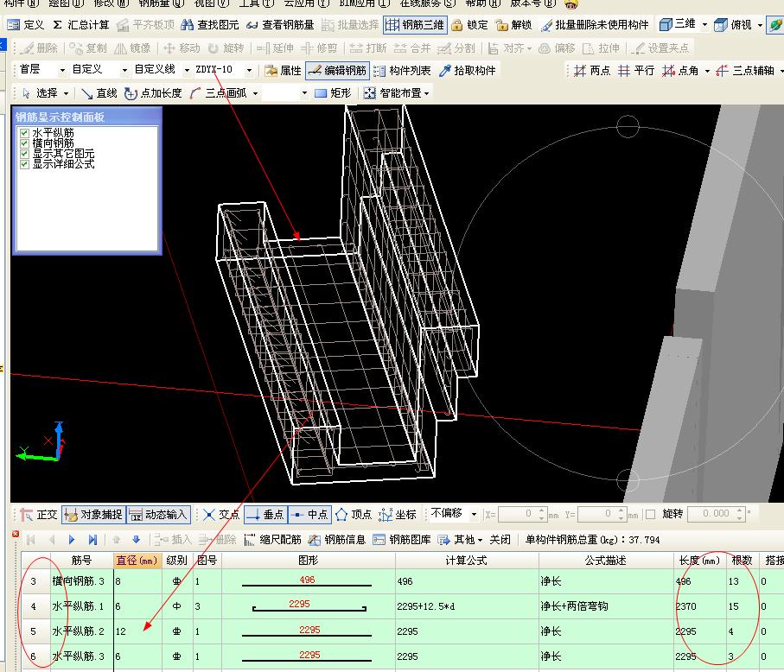Viewport: 784px width, 672px height.
Task: Toggle 对象捕捉 object snap
Action: pyautogui.click(x=93, y=515)
